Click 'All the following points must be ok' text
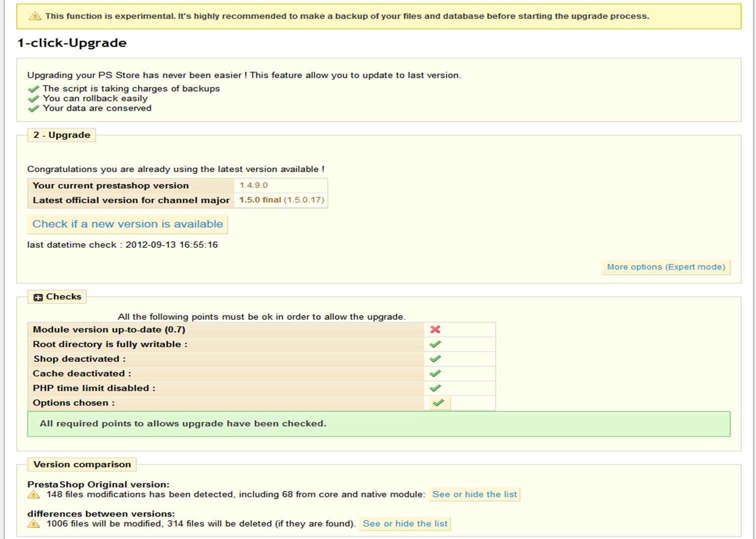The height and width of the screenshot is (539, 756). point(262,317)
